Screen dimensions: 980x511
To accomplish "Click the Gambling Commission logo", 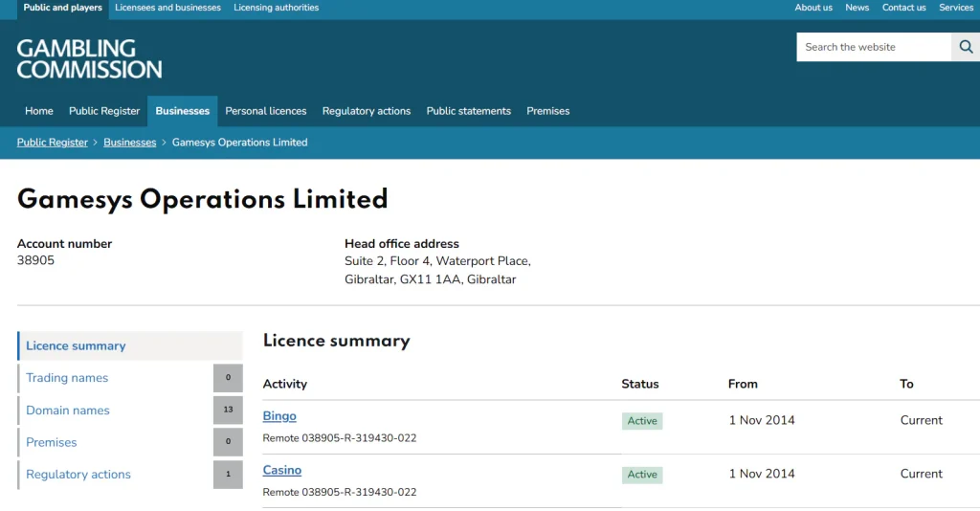I will pyautogui.click(x=89, y=58).
